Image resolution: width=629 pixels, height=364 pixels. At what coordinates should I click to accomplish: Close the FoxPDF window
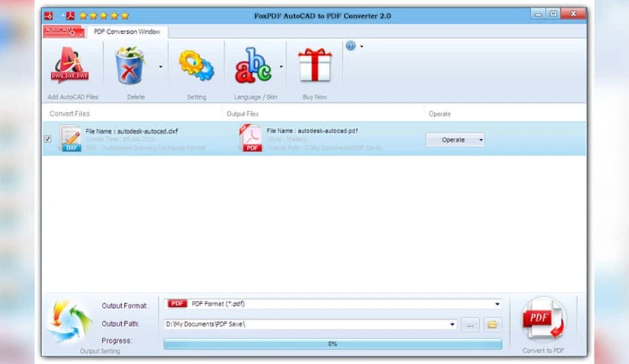(573, 14)
